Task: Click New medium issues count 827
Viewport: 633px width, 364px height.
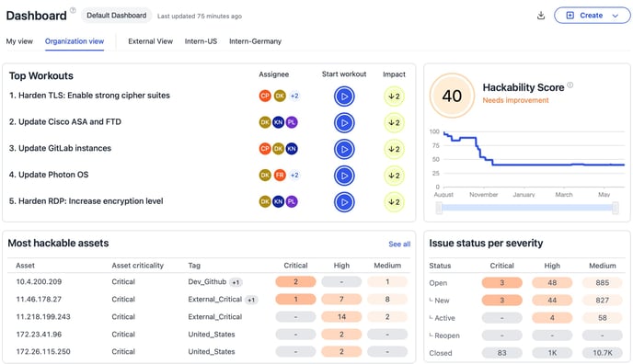Action: coord(603,301)
